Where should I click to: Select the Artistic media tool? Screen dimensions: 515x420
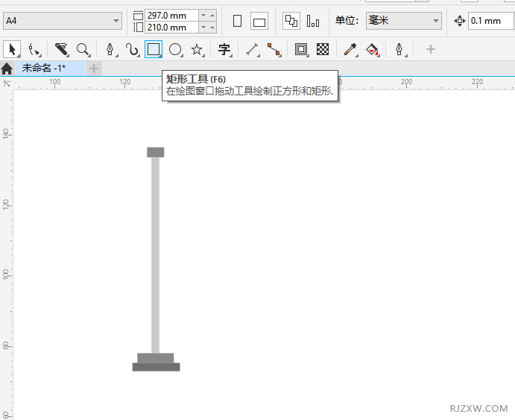(x=132, y=50)
